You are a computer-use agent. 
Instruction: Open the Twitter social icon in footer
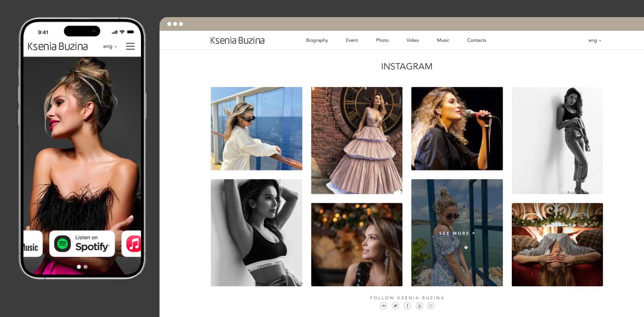pos(395,306)
